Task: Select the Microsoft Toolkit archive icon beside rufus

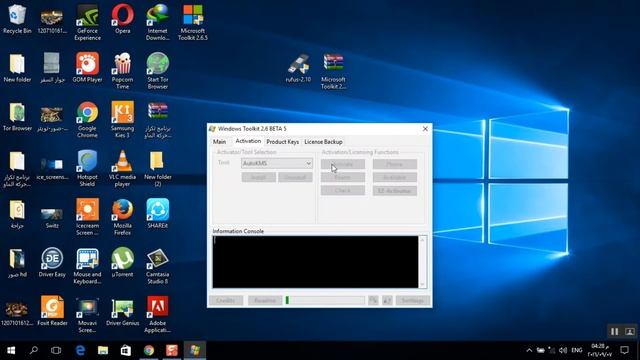Action: [333, 71]
